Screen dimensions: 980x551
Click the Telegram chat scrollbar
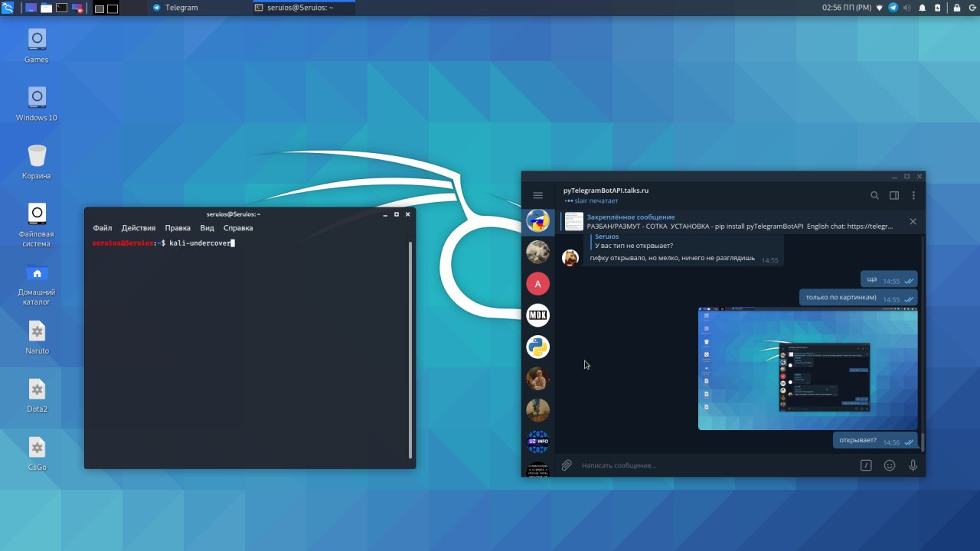[x=922, y=442]
